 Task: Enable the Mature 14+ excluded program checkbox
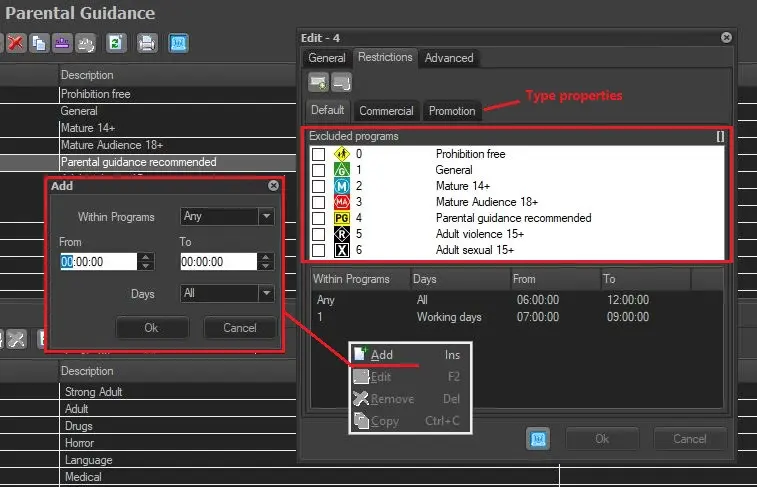pos(318,186)
